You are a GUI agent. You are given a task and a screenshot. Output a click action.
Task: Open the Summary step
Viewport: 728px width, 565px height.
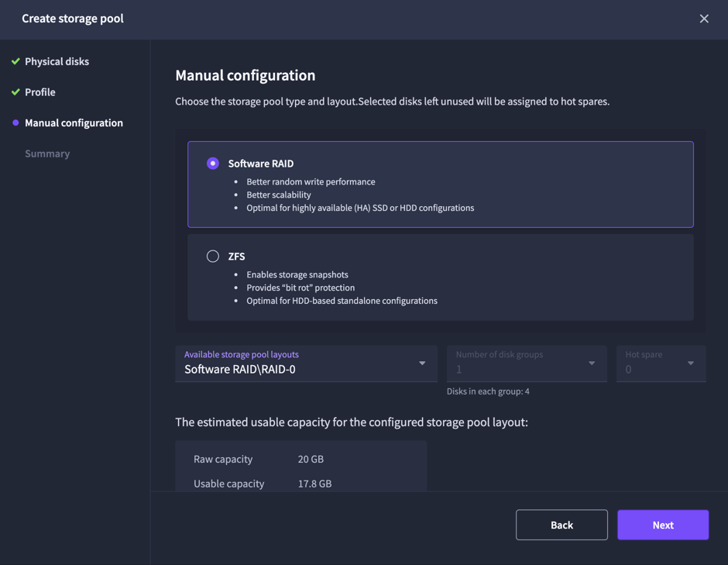(x=47, y=153)
